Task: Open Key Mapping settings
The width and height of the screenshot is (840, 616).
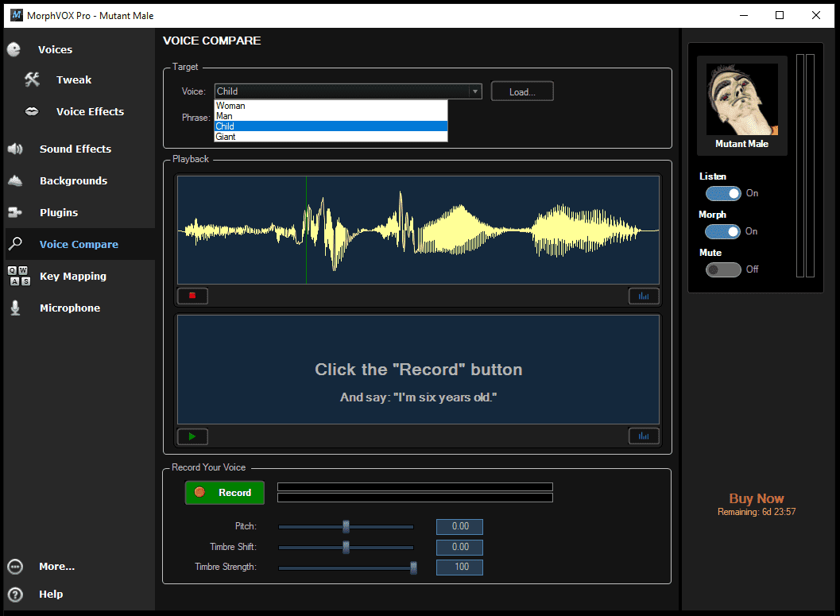Action: coord(73,277)
